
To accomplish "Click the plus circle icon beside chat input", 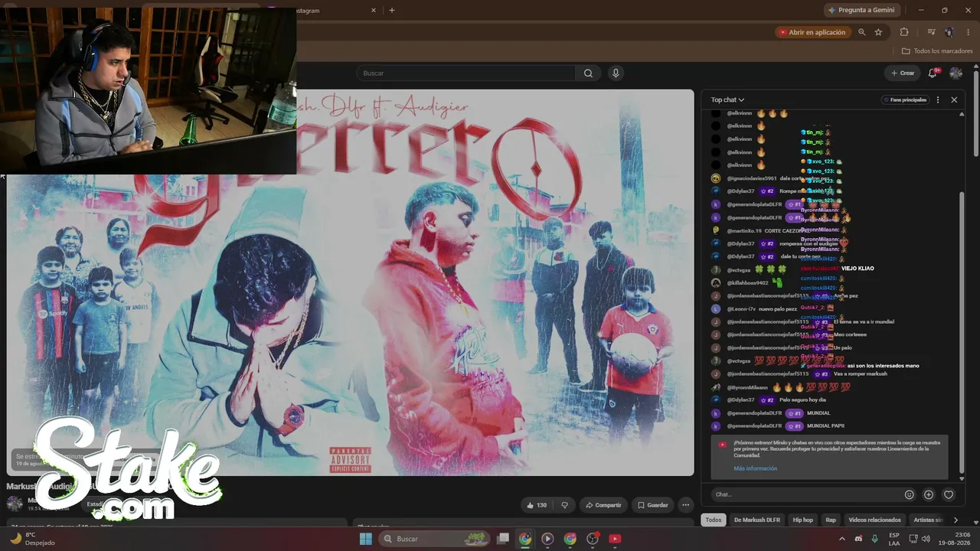I will [x=929, y=494].
